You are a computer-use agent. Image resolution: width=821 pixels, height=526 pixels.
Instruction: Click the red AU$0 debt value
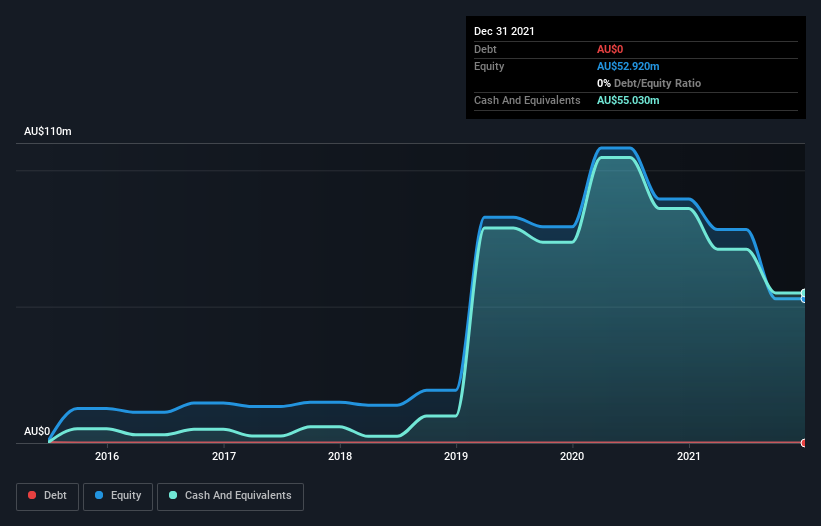pos(610,49)
